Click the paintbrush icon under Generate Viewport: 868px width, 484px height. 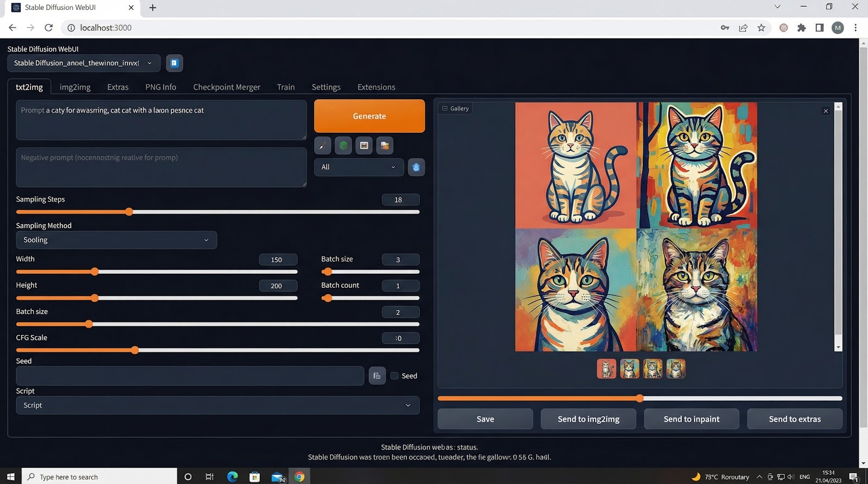pyautogui.click(x=322, y=145)
